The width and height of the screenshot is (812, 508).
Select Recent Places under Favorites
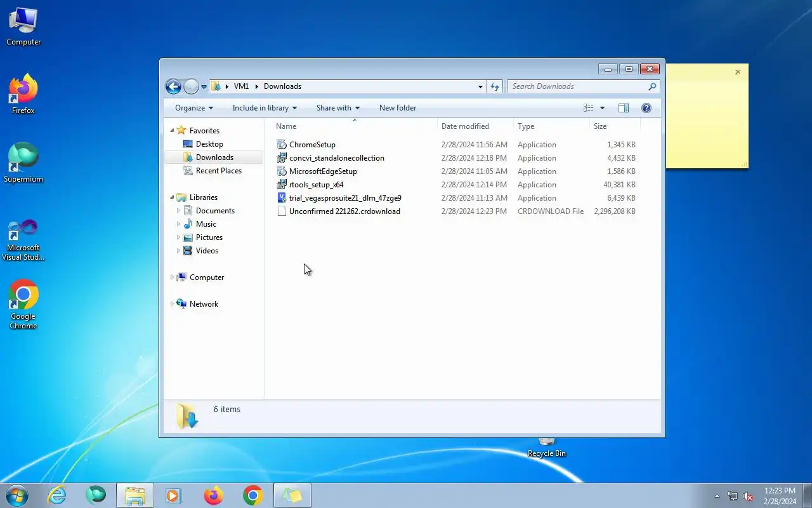pos(218,171)
